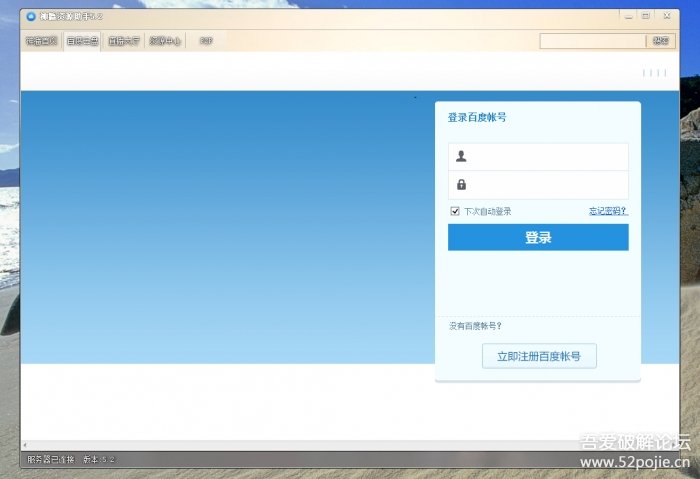The image size is (700, 479).
Task: Click the 立即注册百度帐号 button
Action: click(539, 356)
